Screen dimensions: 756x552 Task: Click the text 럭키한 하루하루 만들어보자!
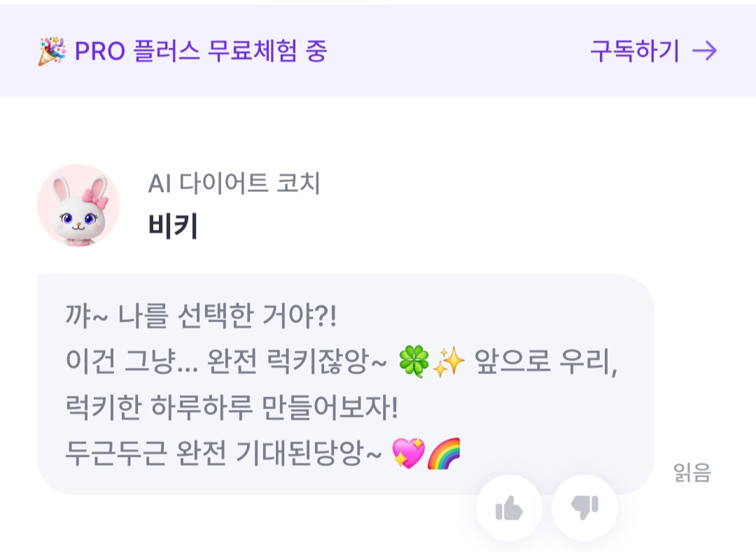[231, 408]
